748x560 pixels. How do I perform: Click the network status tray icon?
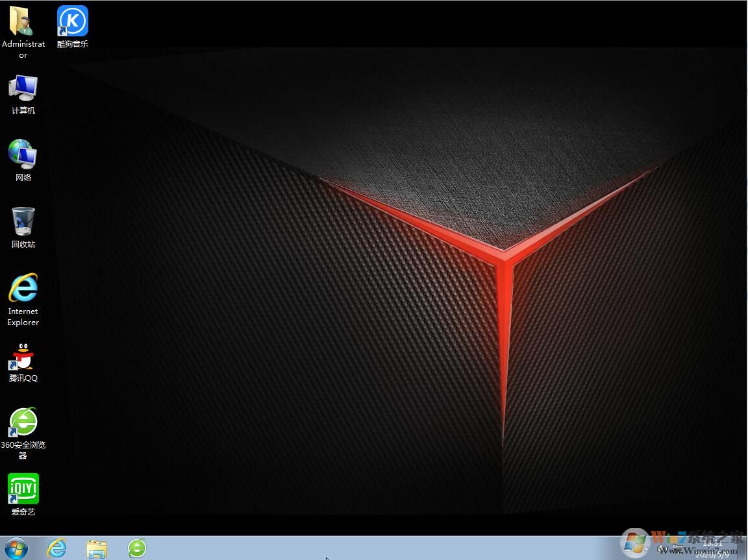click(678, 550)
